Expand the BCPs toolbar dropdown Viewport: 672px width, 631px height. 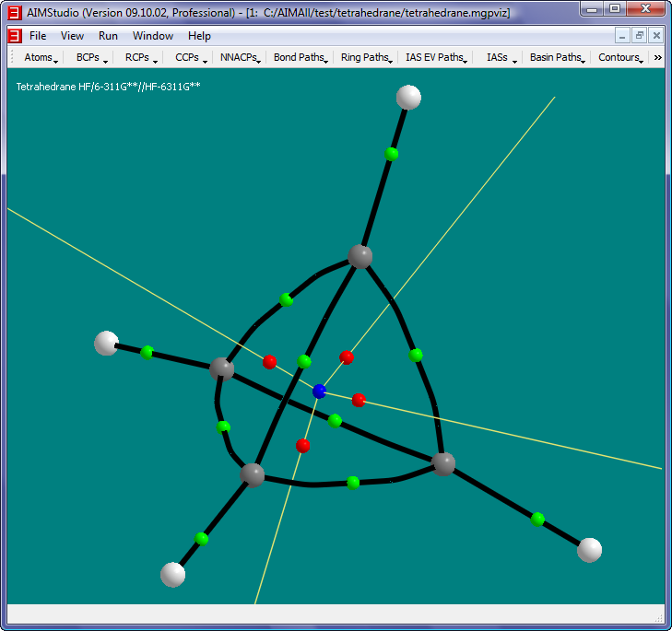[x=91, y=57]
